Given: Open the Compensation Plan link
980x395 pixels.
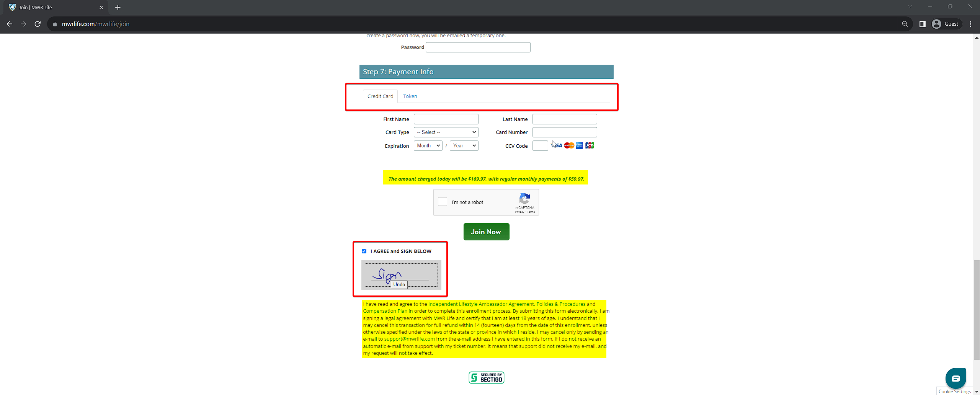Looking at the screenshot, I should tap(385, 311).
